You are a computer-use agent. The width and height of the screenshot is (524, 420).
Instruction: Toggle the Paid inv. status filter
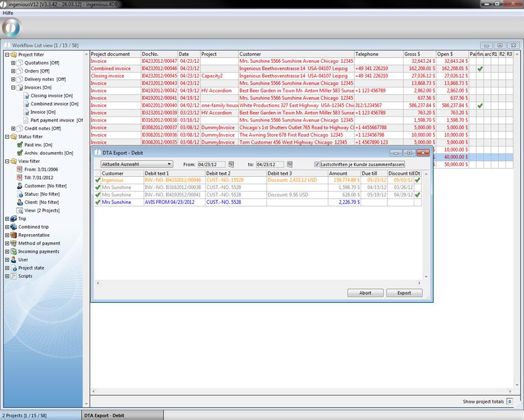(20, 145)
